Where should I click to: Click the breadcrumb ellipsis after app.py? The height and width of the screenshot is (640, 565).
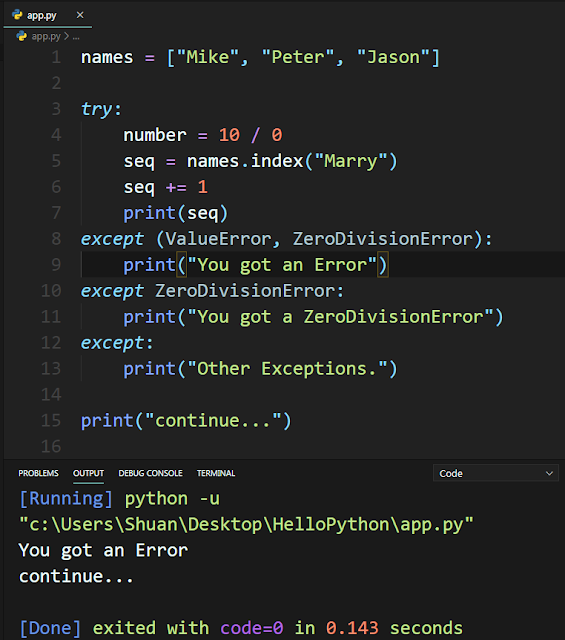pyautogui.click(x=76, y=37)
